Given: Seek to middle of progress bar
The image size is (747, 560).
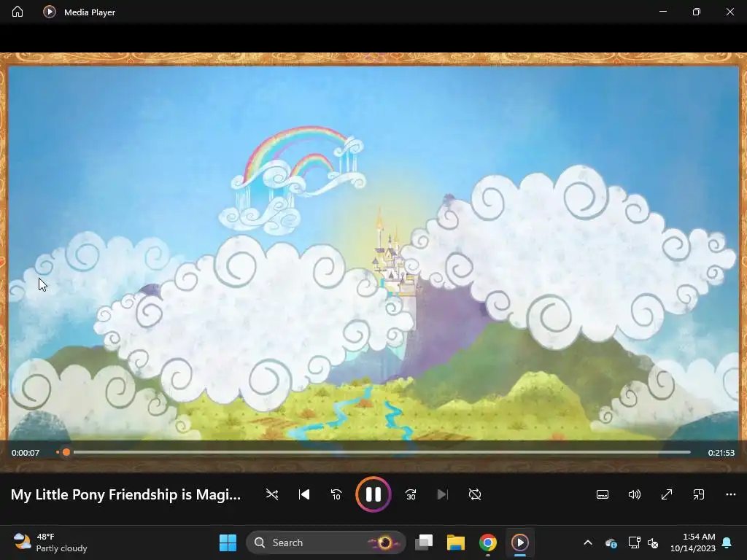Looking at the screenshot, I should coord(373,452).
